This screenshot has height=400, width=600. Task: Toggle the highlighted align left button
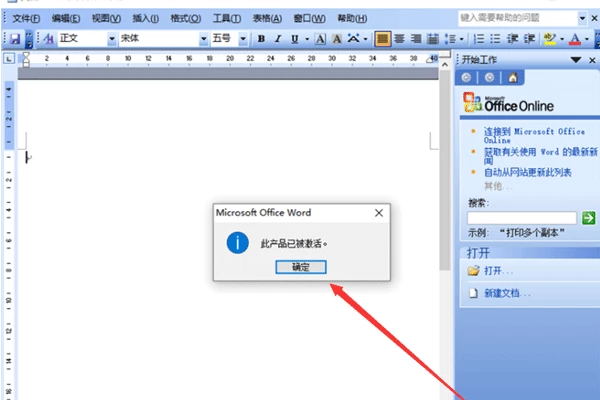click(382, 39)
